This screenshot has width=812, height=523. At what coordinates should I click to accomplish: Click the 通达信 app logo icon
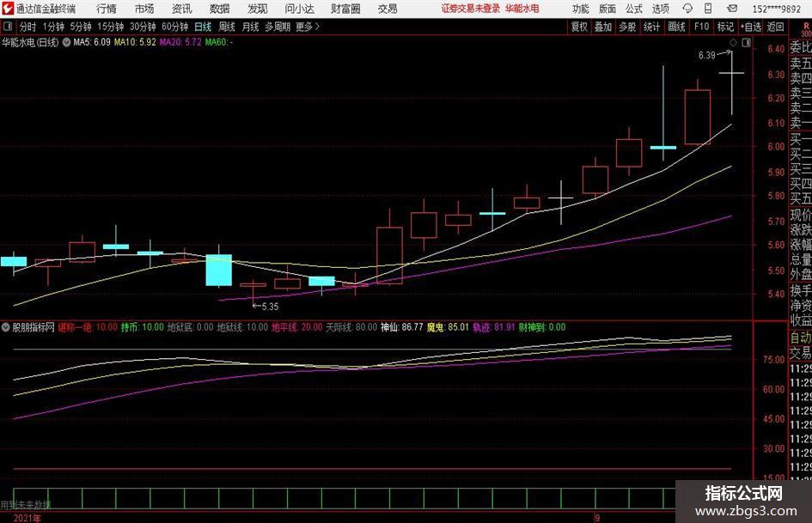(7, 9)
